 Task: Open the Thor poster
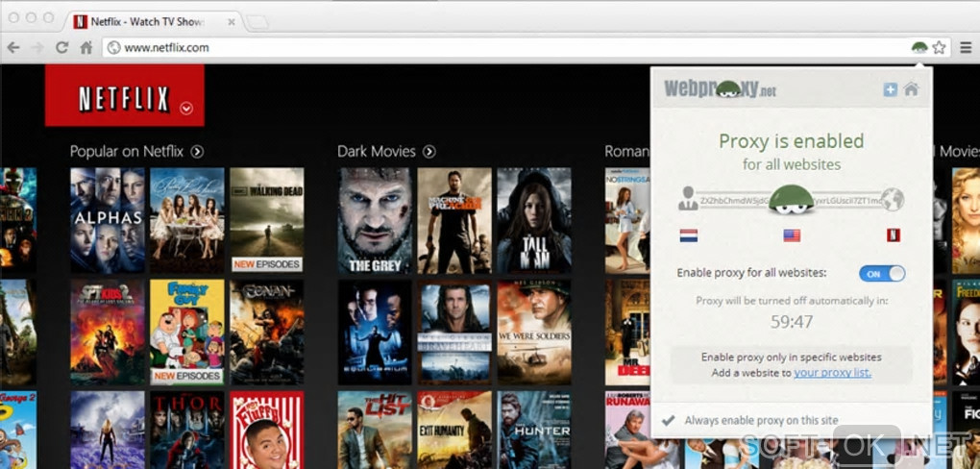(187, 431)
